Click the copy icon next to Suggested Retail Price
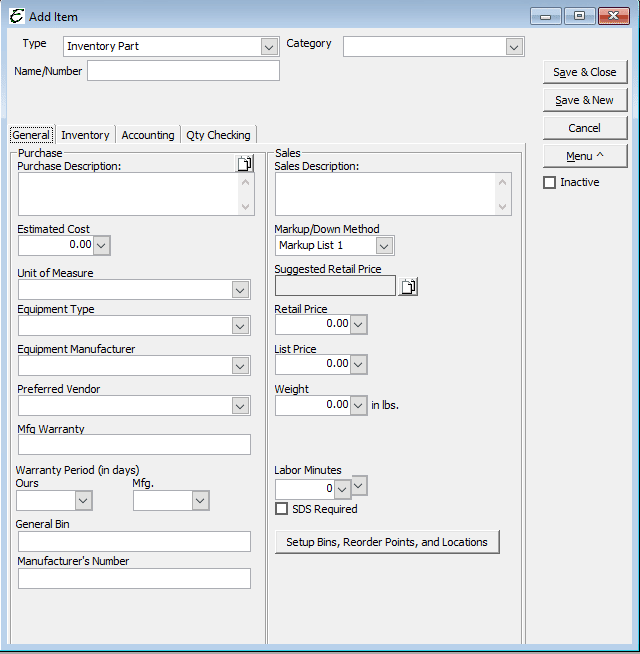The height and width of the screenshot is (654, 640). point(408,287)
